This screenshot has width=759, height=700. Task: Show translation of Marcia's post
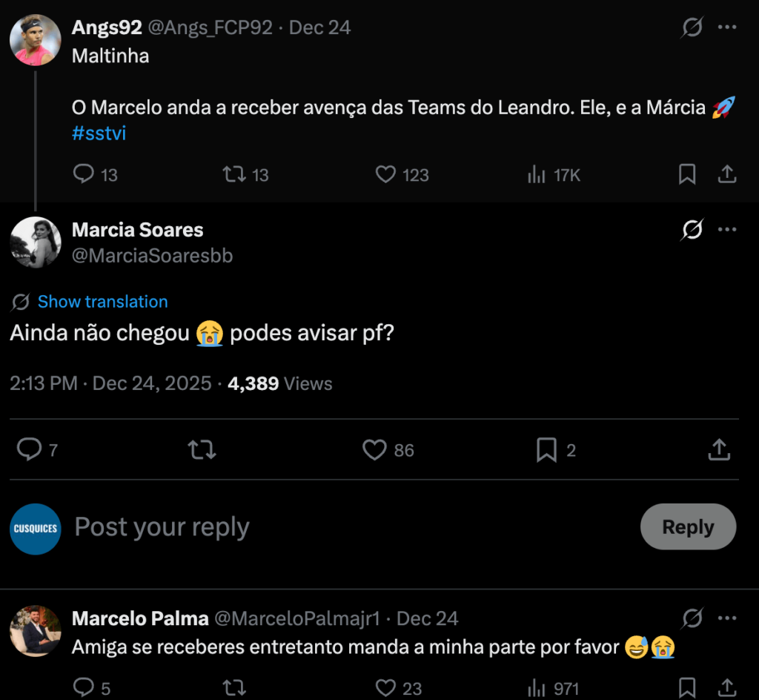pos(102,302)
